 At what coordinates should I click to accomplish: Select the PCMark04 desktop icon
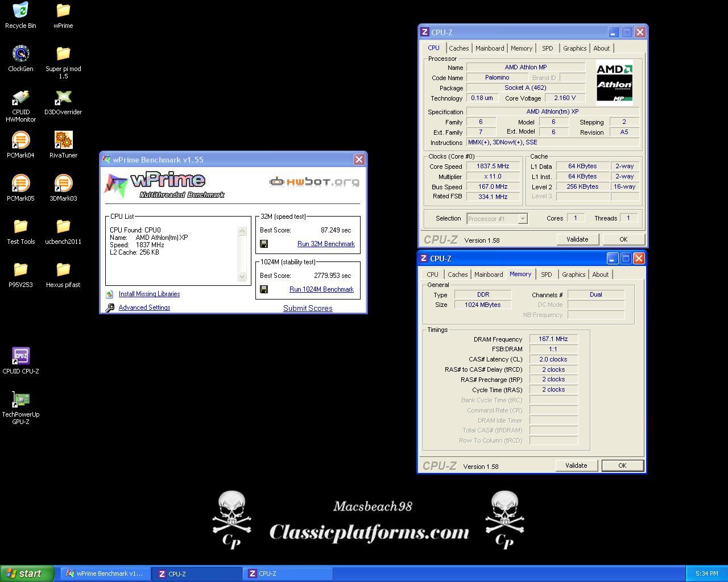[20, 140]
